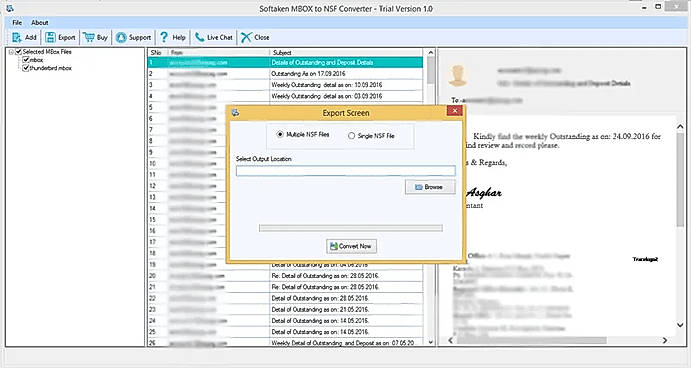
Task: Select email 'Details of Outstanding and Deposit Details'
Action: pyautogui.click(x=285, y=63)
